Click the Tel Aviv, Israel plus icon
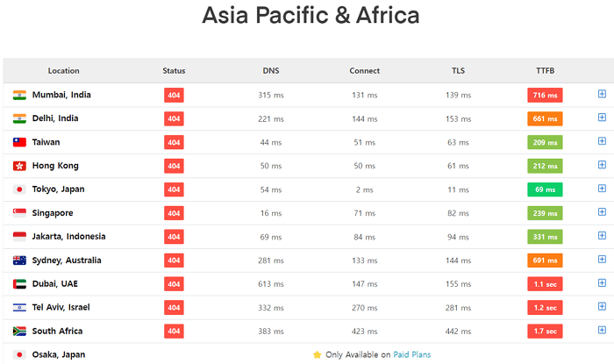614x364 pixels. [x=602, y=306]
